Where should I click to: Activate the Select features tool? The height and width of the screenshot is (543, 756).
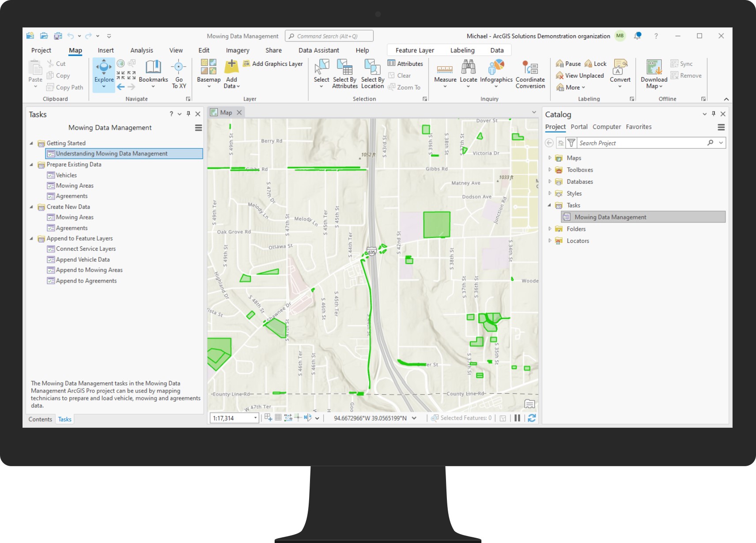[321, 73]
